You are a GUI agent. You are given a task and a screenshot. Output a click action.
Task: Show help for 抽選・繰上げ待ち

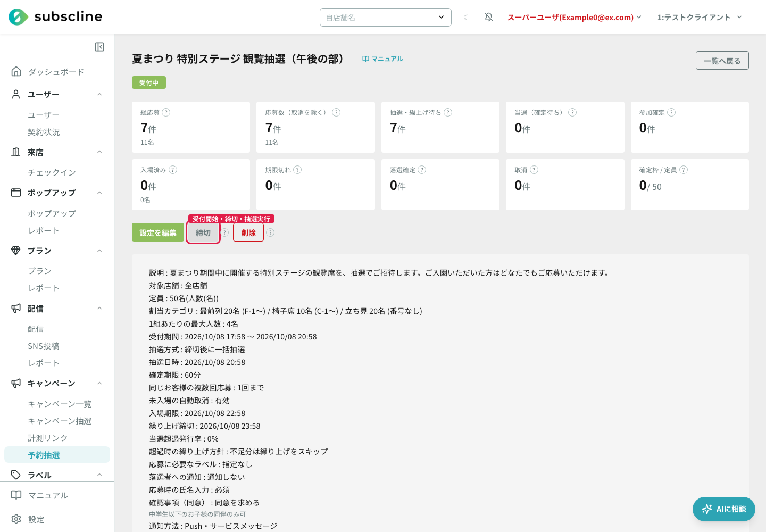click(448, 112)
